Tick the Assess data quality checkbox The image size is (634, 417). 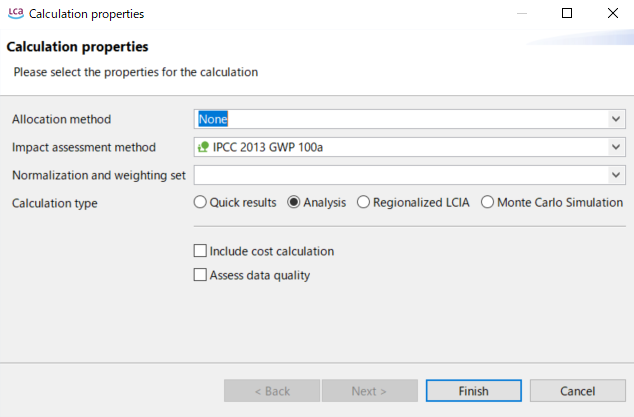tap(200, 275)
